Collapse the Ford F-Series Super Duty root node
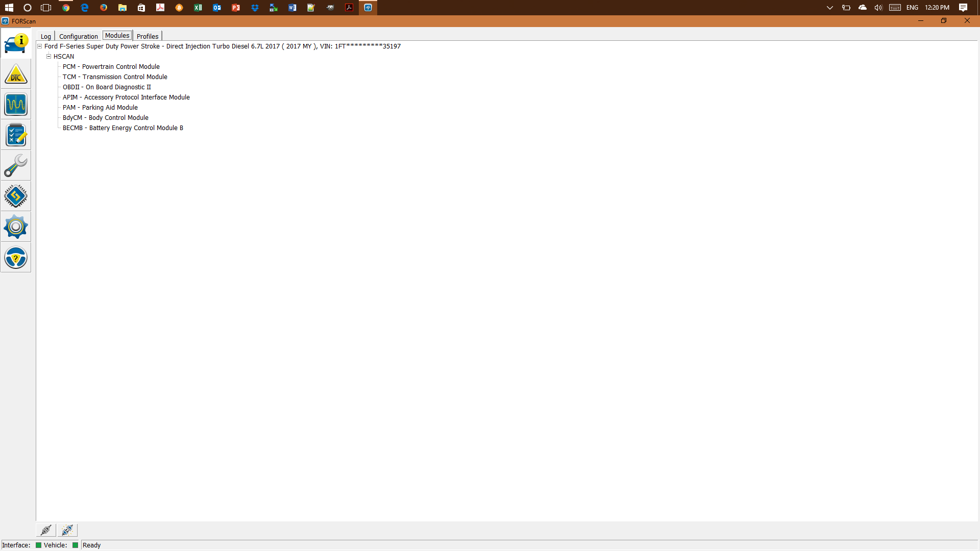Screen dimensions: 980x551 [x=39, y=46]
